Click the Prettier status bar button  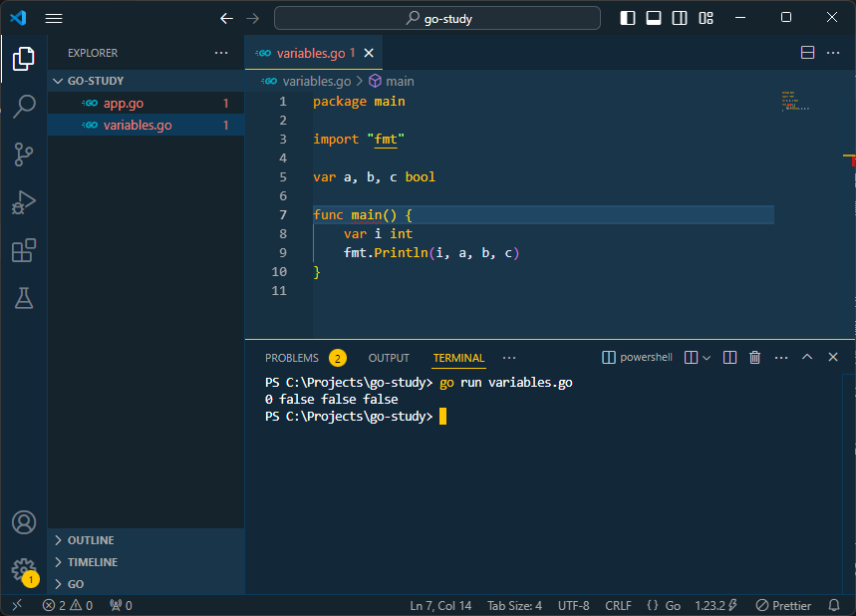pos(783,605)
